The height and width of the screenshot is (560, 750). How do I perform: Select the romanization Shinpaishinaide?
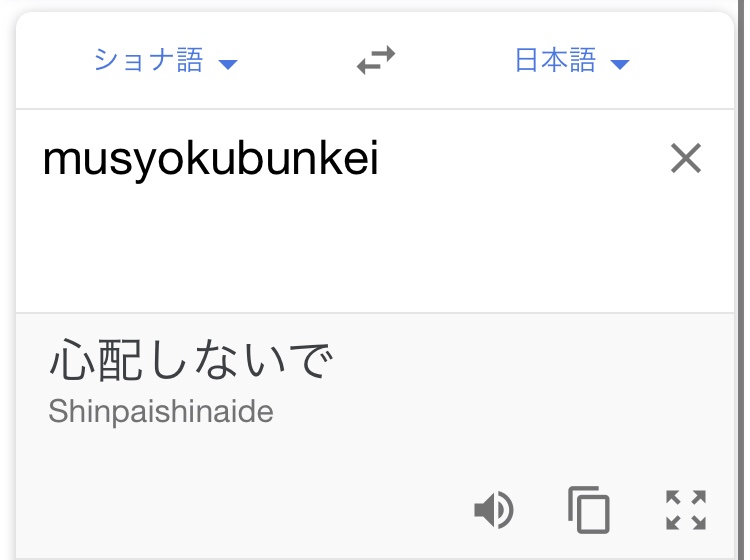point(161,411)
